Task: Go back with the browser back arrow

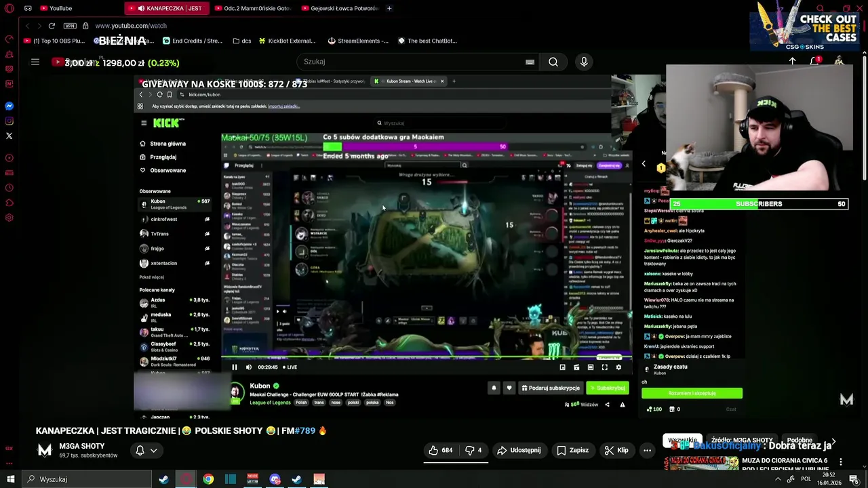Action: (x=27, y=26)
